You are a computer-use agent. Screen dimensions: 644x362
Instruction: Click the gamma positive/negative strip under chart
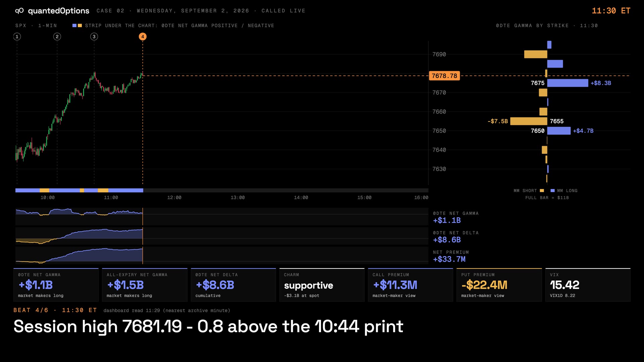pos(222,190)
